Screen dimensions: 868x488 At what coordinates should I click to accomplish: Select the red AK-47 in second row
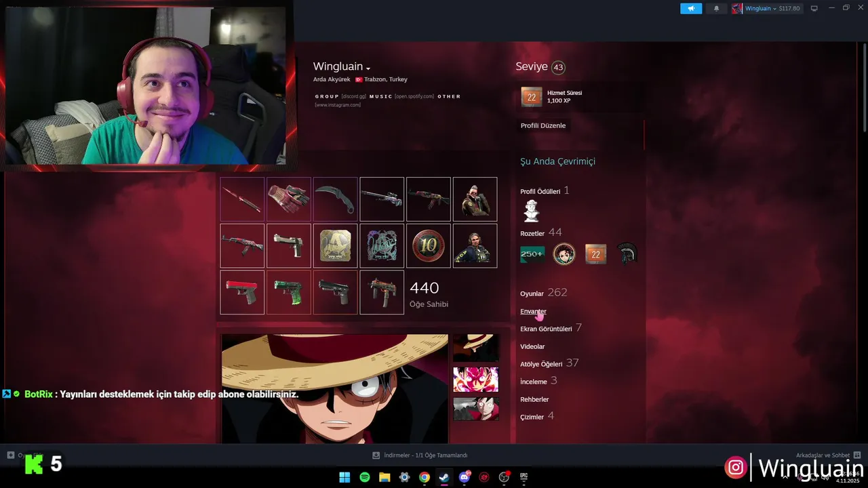242,245
